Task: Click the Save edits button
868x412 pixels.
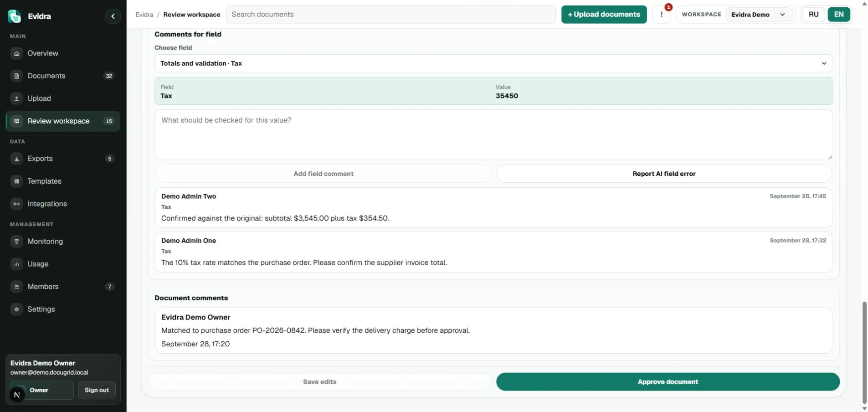Action: click(319, 382)
